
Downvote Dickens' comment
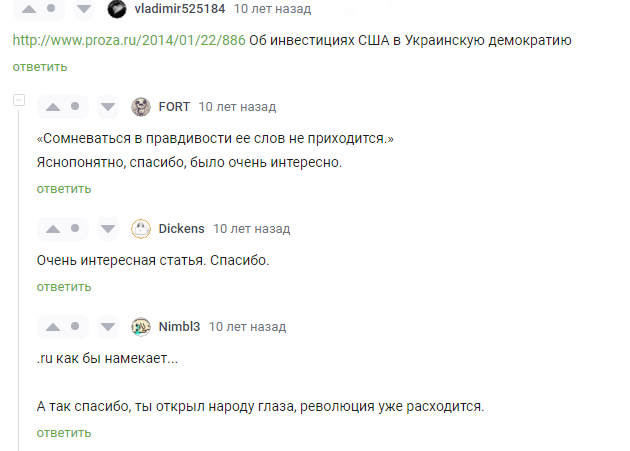(x=109, y=228)
